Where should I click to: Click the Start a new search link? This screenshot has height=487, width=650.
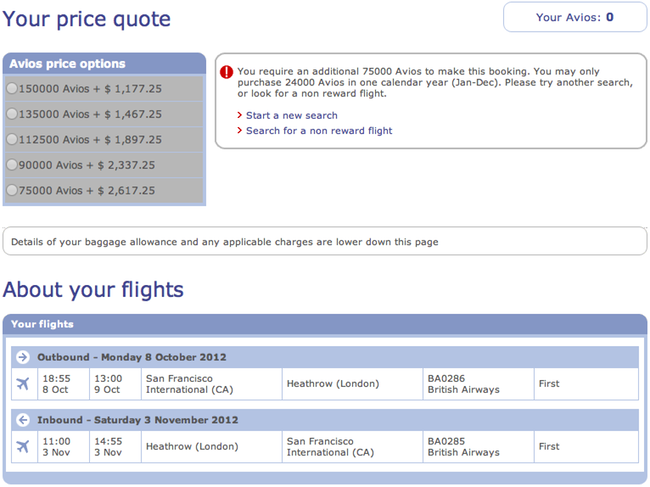click(291, 115)
